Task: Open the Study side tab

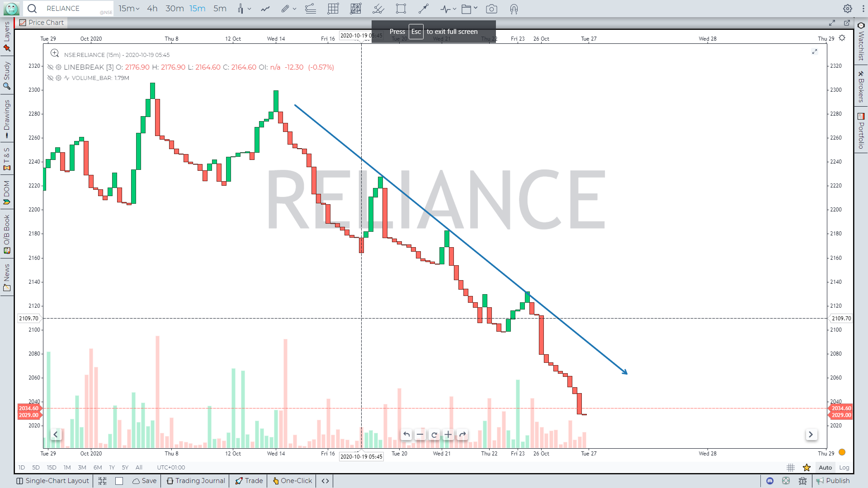Action: coord(7,75)
